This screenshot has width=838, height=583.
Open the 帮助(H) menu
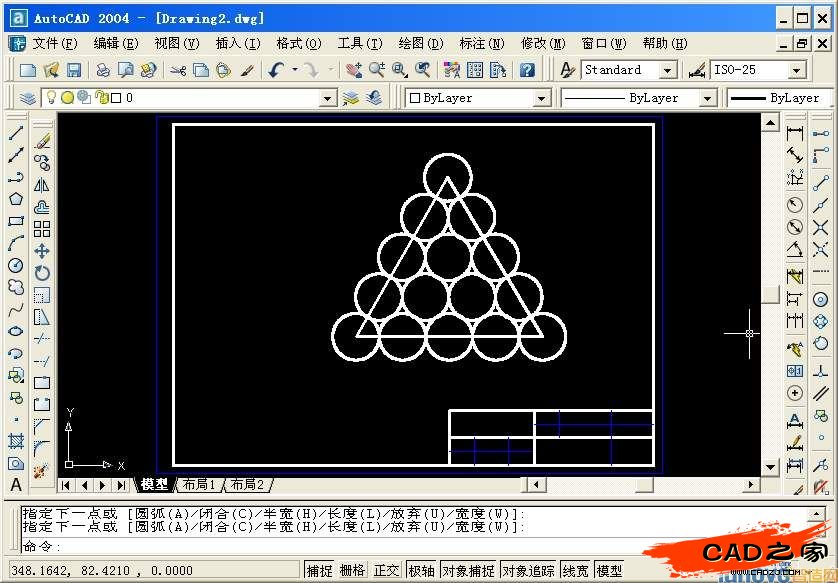[x=665, y=43]
